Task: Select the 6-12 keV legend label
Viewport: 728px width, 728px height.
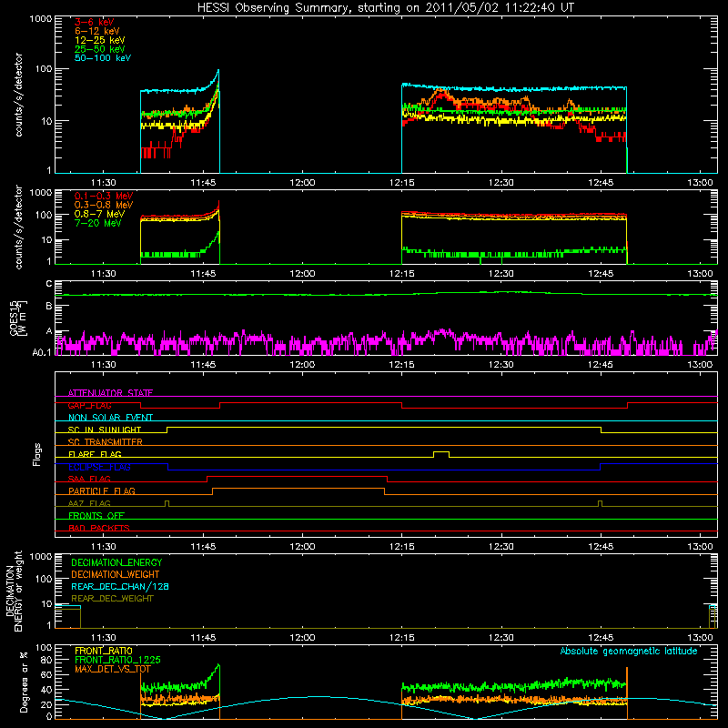Action: coord(97,31)
